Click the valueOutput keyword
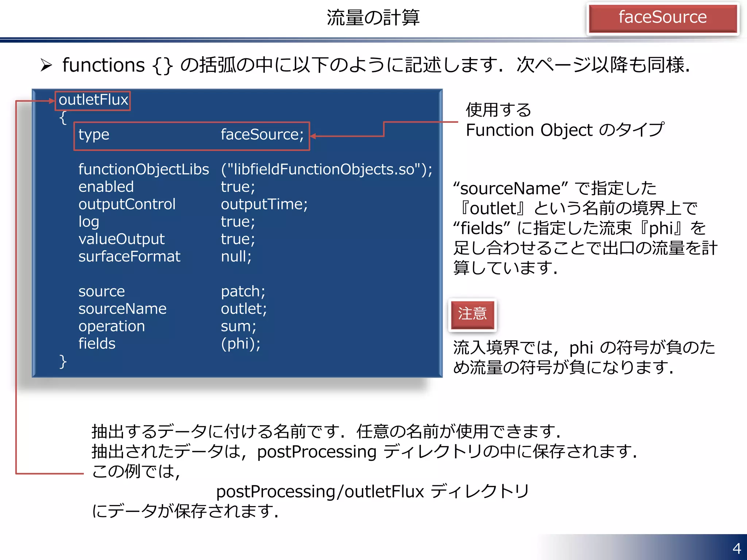This screenshot has height=560, width=747. tap(121, 239)
